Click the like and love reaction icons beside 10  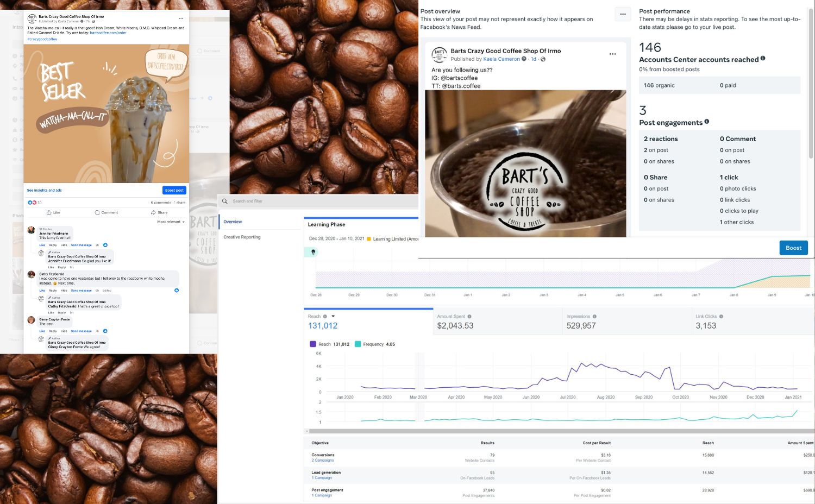tap(32, 203)
